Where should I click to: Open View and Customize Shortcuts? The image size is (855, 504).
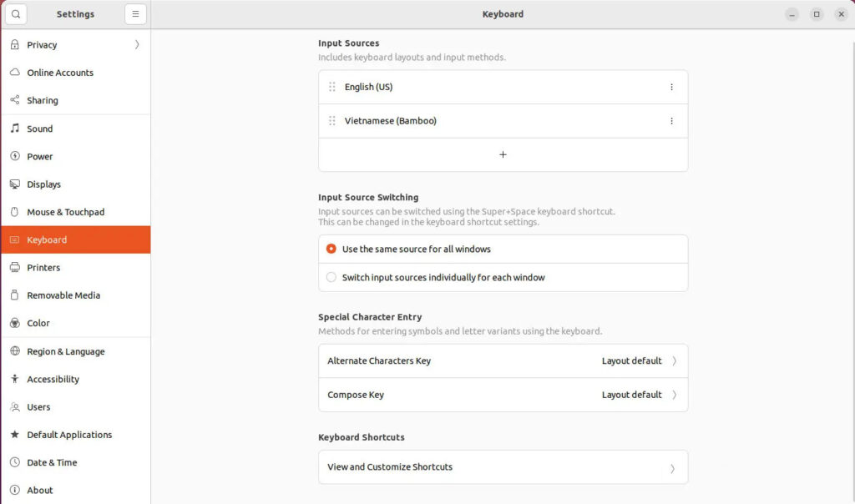(503, 466)
